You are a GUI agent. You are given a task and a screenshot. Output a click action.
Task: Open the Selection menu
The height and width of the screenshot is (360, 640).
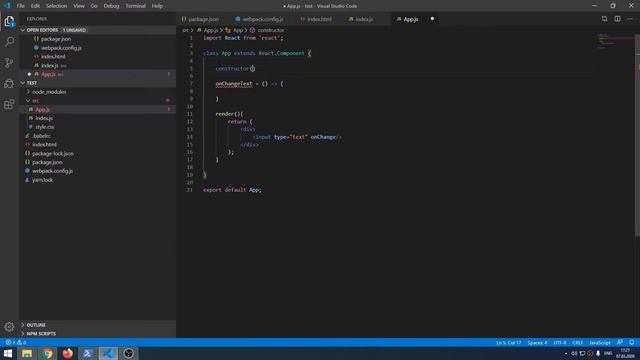click(56, 6)
